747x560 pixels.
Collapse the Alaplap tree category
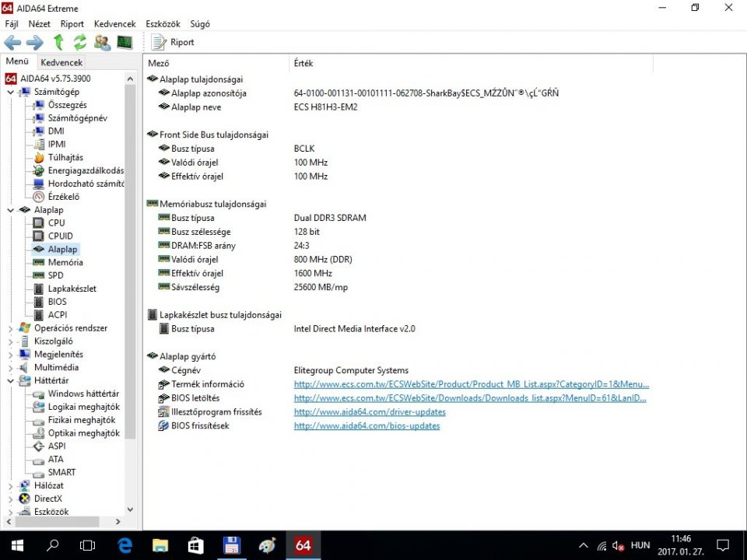pos(10,210)
